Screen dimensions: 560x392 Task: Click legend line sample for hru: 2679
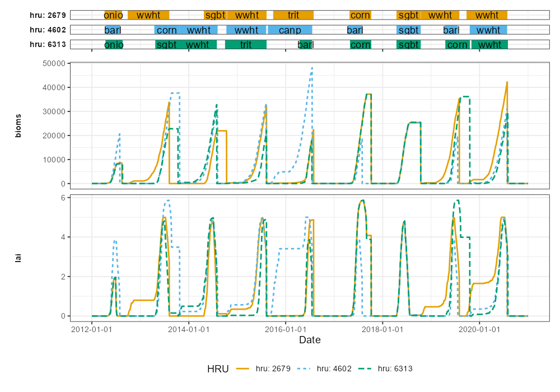click(243, 368)
